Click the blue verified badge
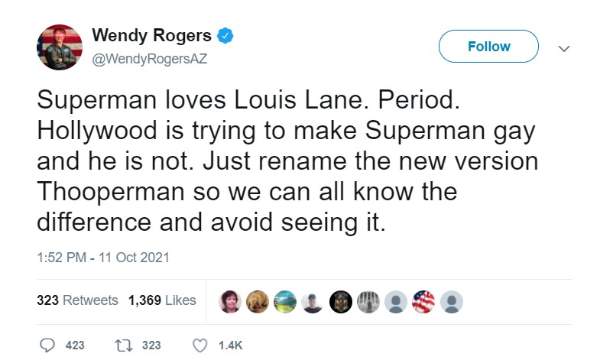Viewport: 600px width, 360px height. tap(225, 36)
